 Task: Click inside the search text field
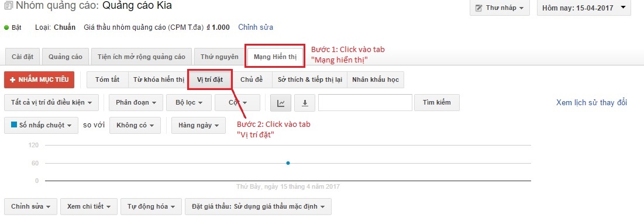click(365, 103)
